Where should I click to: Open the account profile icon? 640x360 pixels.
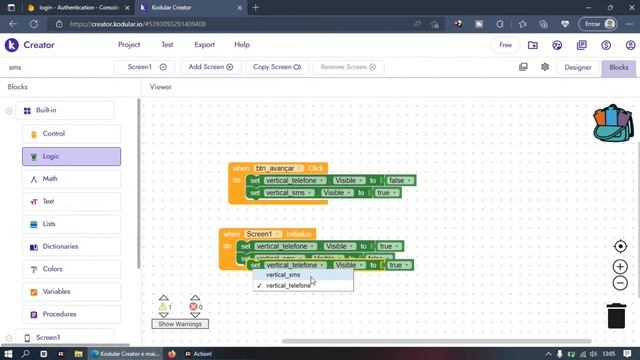(x=630, y=45)
